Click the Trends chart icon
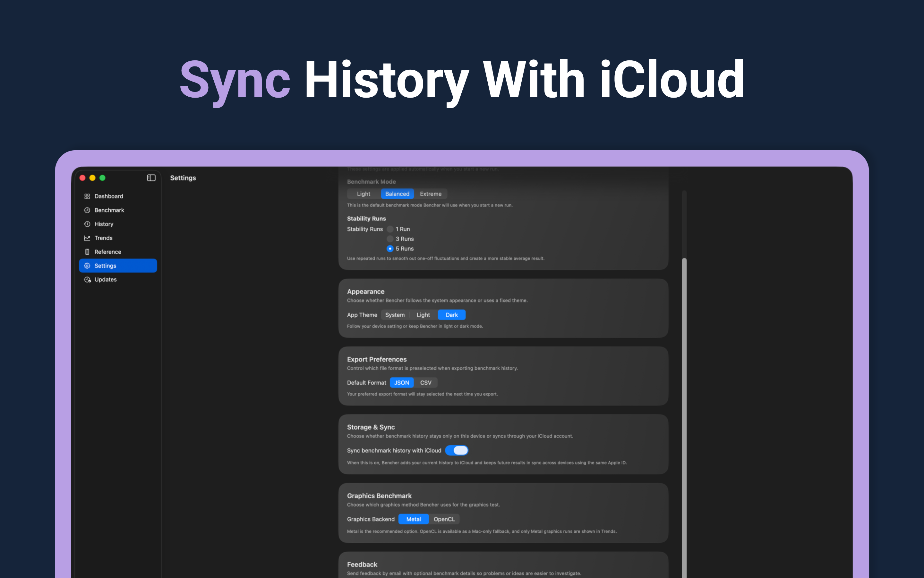The image size is (924, 578). [x=87, y=238]
